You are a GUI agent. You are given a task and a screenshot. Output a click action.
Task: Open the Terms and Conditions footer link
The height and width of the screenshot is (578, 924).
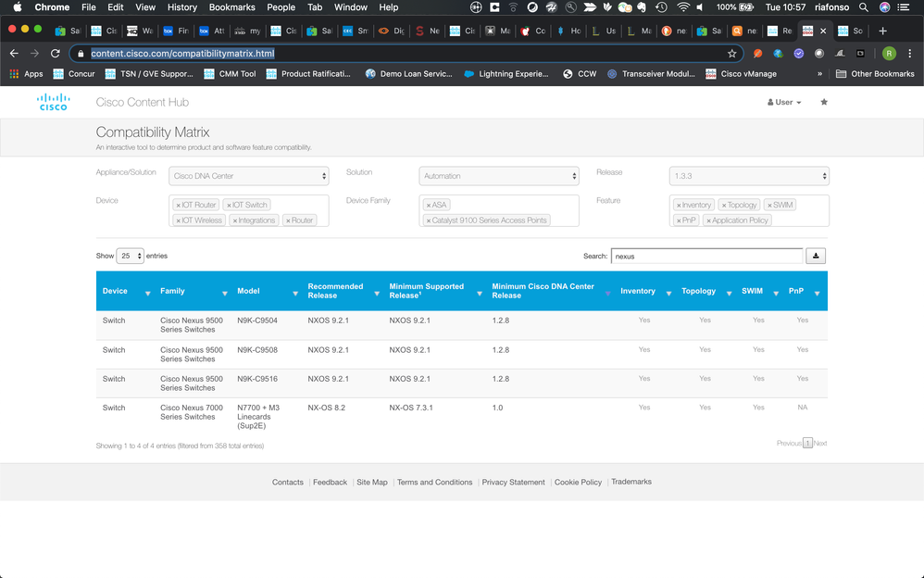pyautogui.click(x=434, y=482)
